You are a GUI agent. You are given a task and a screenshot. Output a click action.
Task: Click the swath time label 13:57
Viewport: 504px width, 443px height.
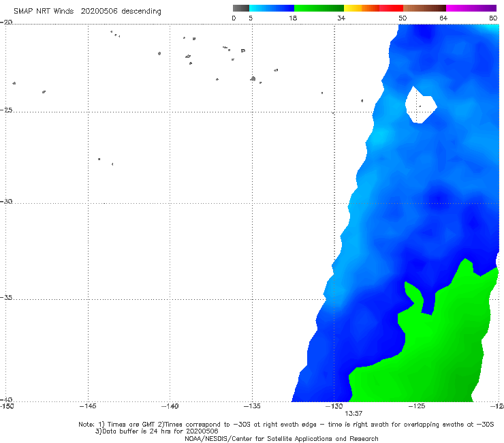(x=353, y=414)
